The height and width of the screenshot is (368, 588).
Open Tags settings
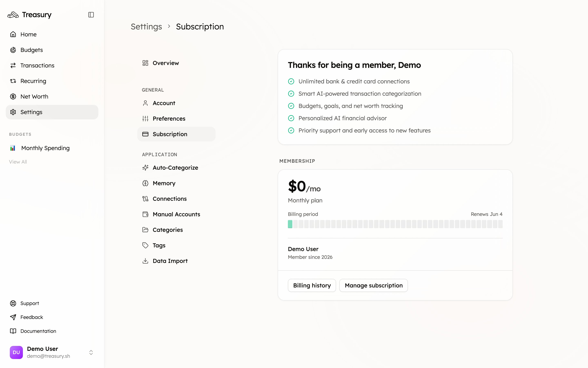click(x=176, y=245)
